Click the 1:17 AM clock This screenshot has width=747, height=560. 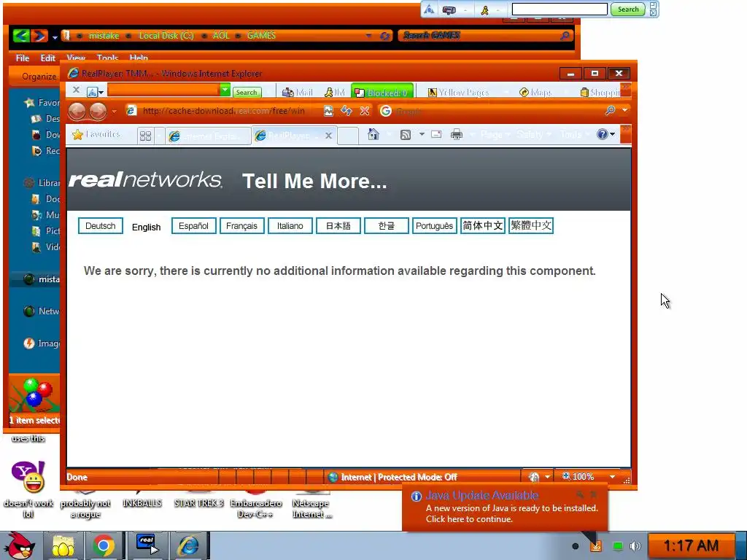coord(691,545)
